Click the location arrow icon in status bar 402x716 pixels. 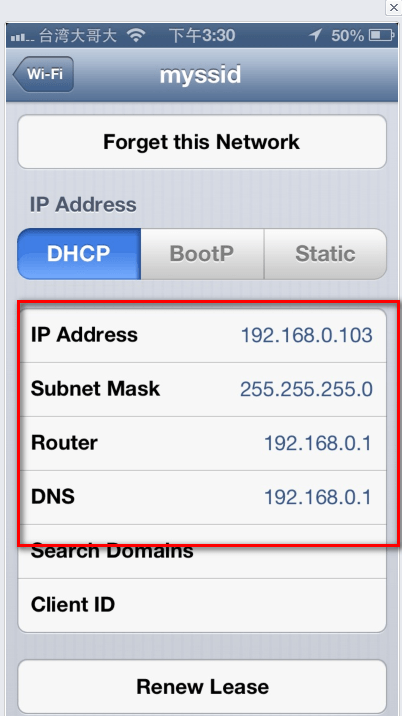[315, 35]
